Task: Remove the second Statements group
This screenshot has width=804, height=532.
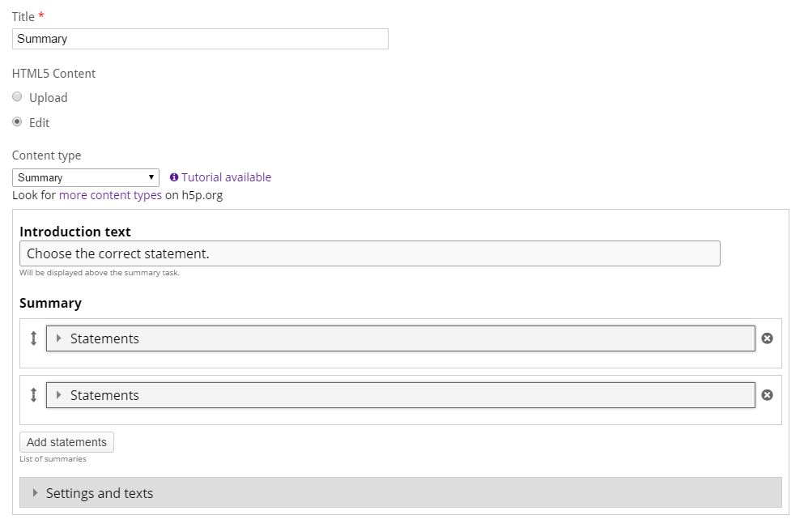Action: [767, 395]
